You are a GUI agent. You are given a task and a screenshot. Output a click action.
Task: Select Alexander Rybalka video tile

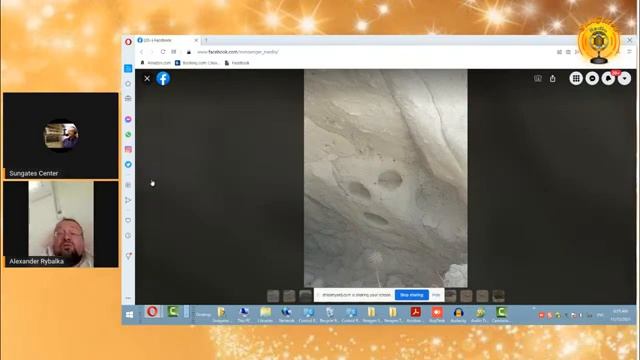pyautogui.click(x=61, y=224)
